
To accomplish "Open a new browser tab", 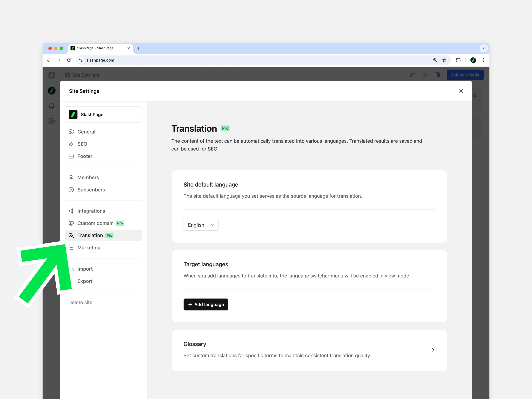I will pos(138,48).
